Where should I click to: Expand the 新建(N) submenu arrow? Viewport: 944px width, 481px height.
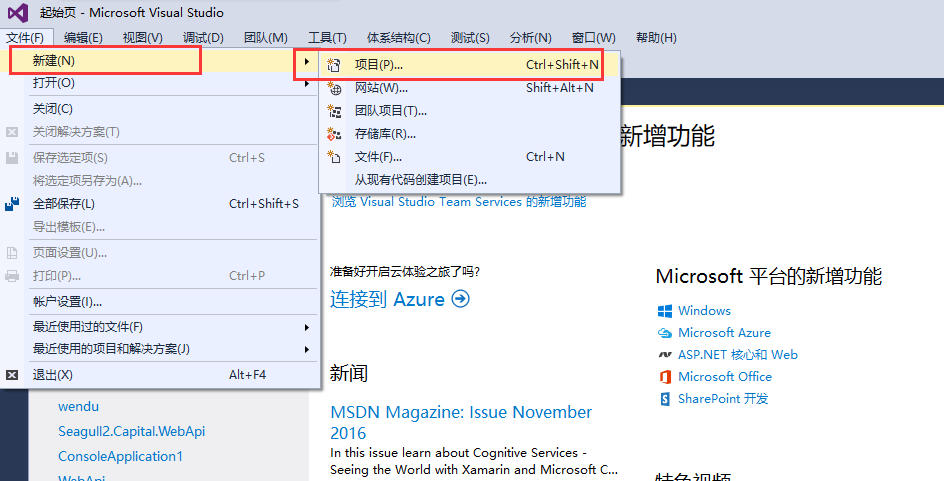(306, 61)
